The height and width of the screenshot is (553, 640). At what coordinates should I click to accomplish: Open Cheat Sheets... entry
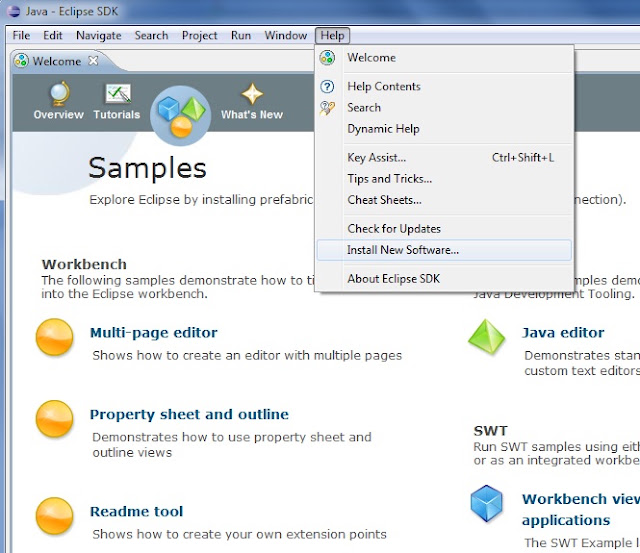pos(444,200)
